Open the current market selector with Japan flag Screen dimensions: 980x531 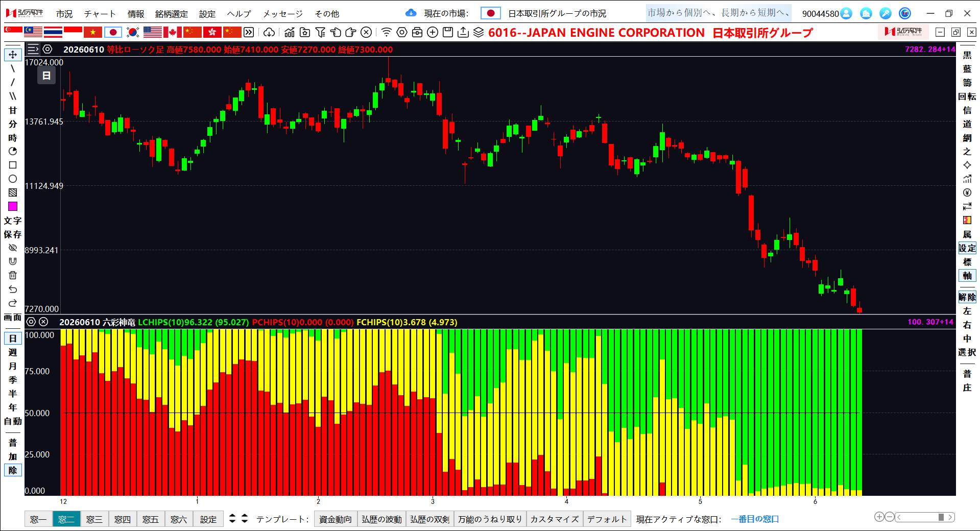pyautogui.click(x=491, y=13)
